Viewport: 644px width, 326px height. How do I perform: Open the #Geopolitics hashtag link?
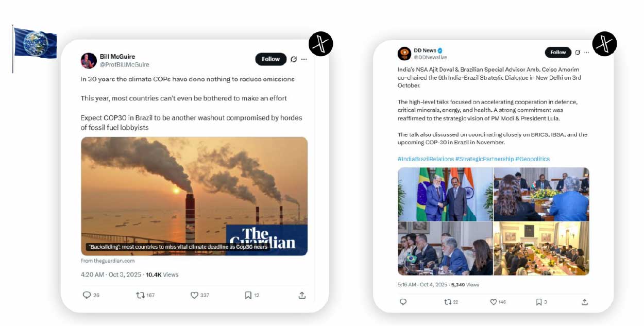532,159
